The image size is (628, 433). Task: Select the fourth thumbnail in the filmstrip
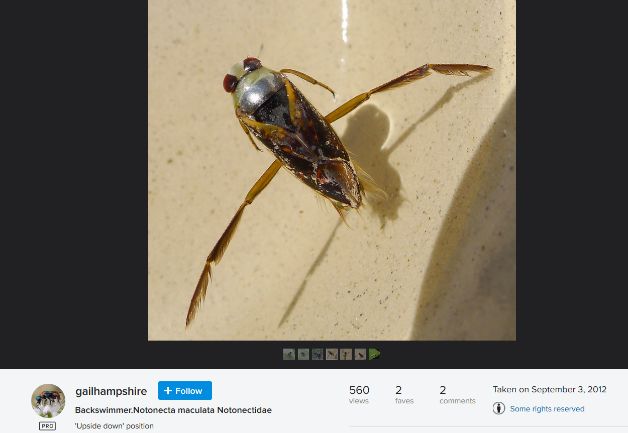coord(332,354)
